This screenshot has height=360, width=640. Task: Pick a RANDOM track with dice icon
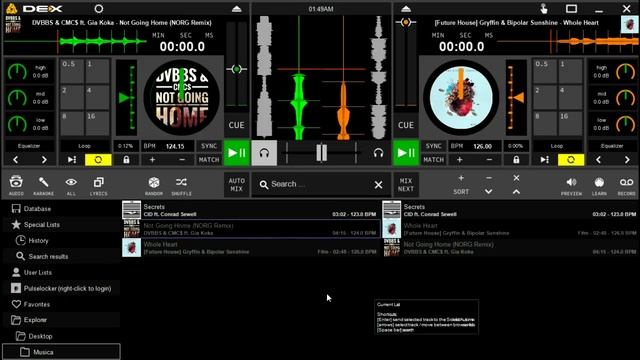(x=154, y=185)
